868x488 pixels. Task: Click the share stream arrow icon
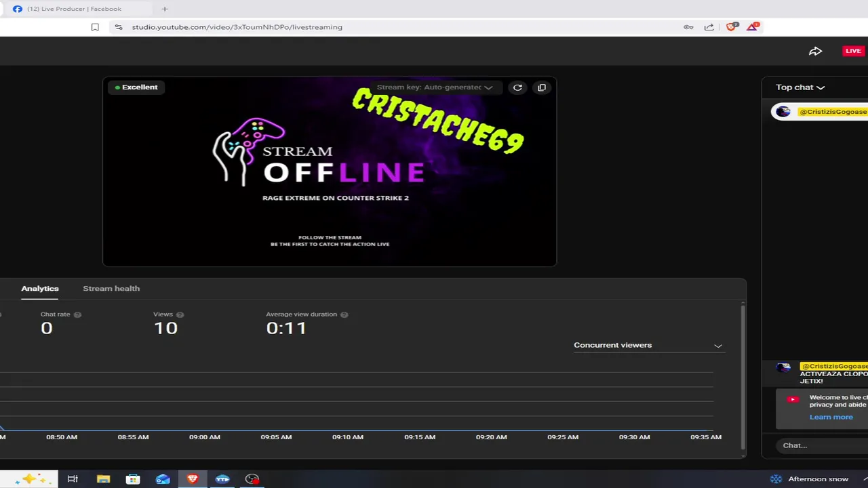816,51
